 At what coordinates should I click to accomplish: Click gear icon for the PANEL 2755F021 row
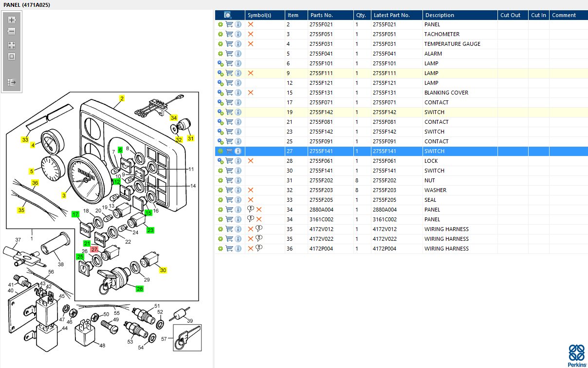220,24
